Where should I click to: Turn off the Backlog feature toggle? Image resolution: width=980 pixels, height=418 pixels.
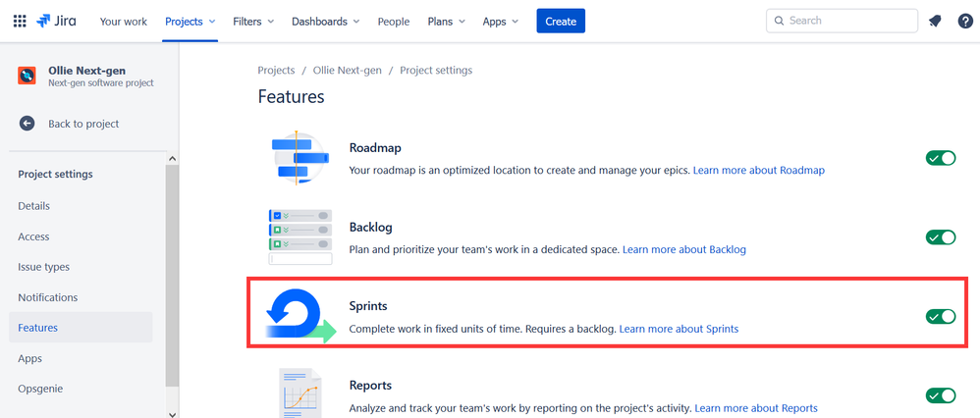(941, 237)
